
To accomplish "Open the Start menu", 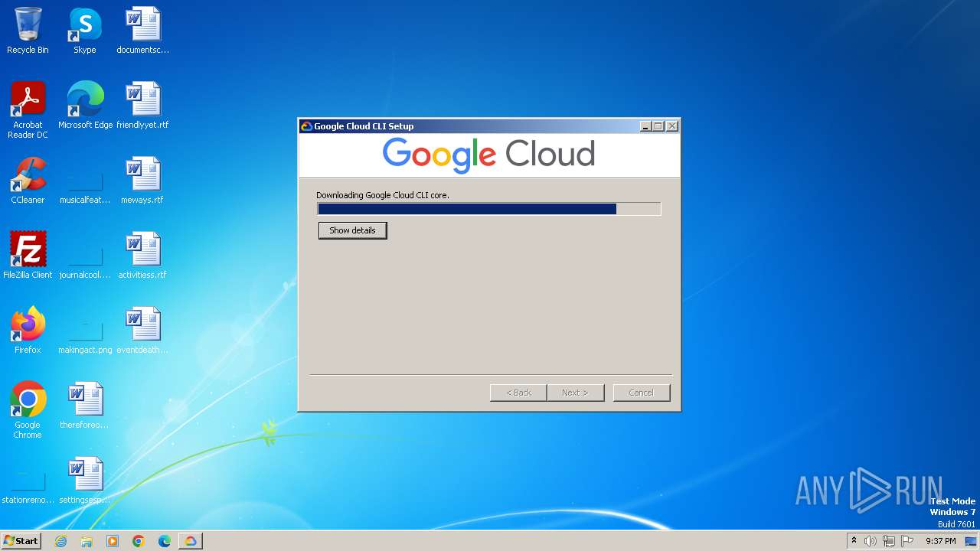I will tap(21, 541).
